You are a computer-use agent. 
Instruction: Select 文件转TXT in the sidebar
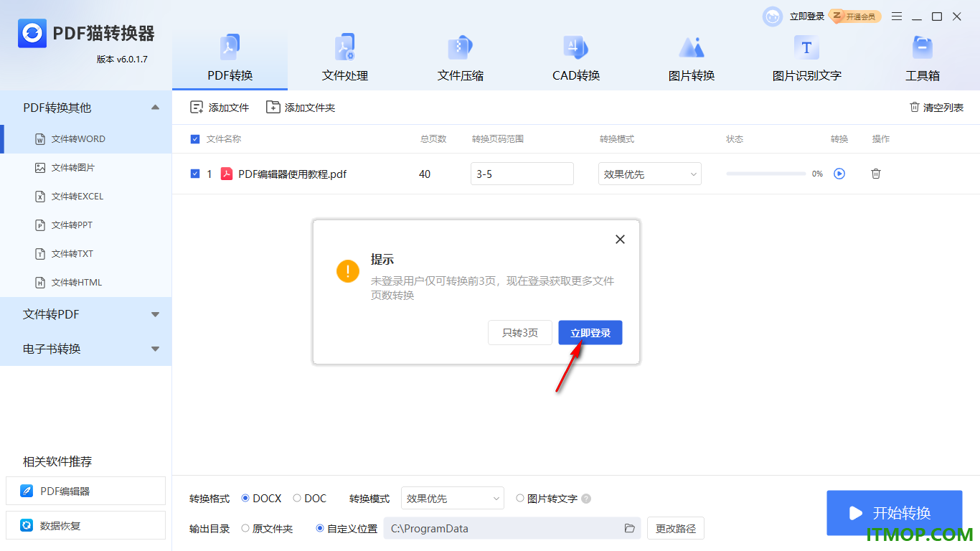coord(86,254)
